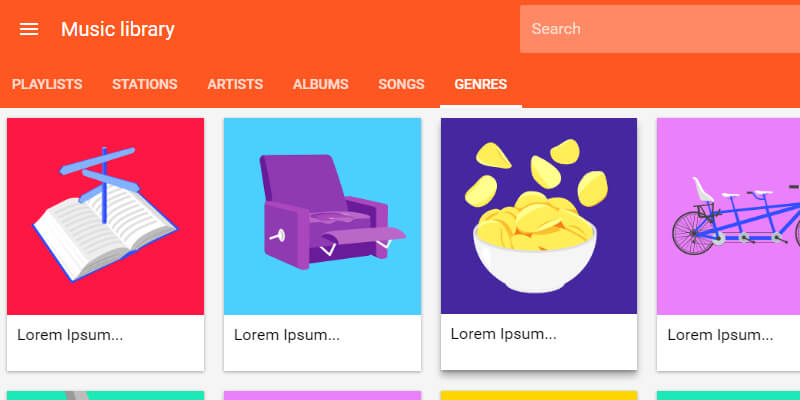This screenshot has width=800, height=400.
Task: Open the pink genre card in the second row
Action: click(x=322, y=395)
